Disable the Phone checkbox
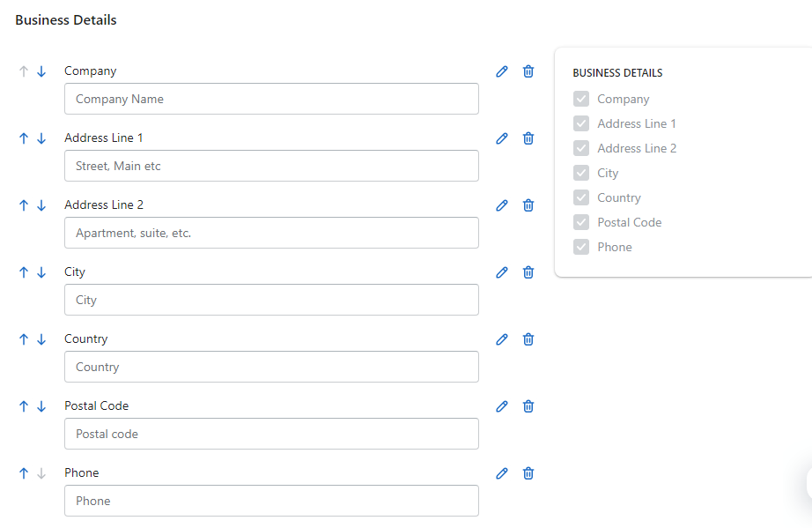This screenshot has height=528, width=812. pyautogui.click(x=581, y=247)
